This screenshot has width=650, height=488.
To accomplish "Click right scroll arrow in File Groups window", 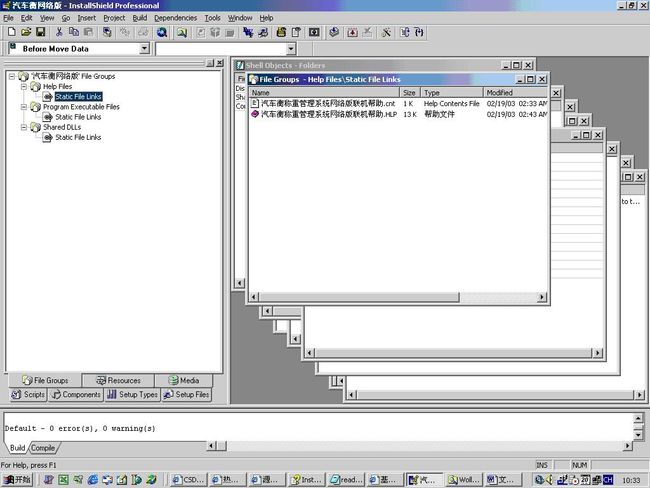I will pyautogui.click(x=541, y=297).
